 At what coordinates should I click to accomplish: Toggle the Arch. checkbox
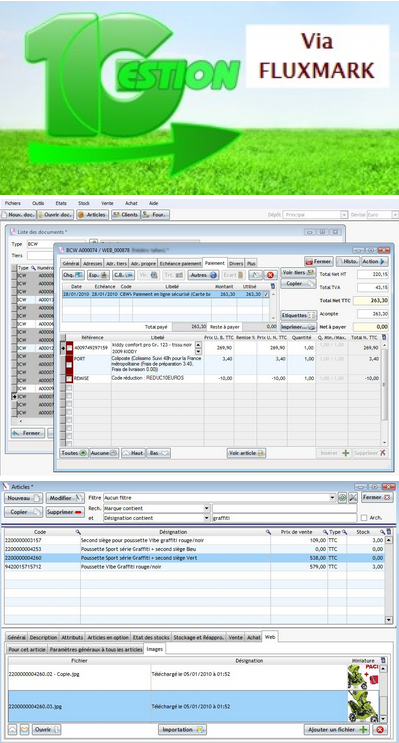click(x=363, y=518)
